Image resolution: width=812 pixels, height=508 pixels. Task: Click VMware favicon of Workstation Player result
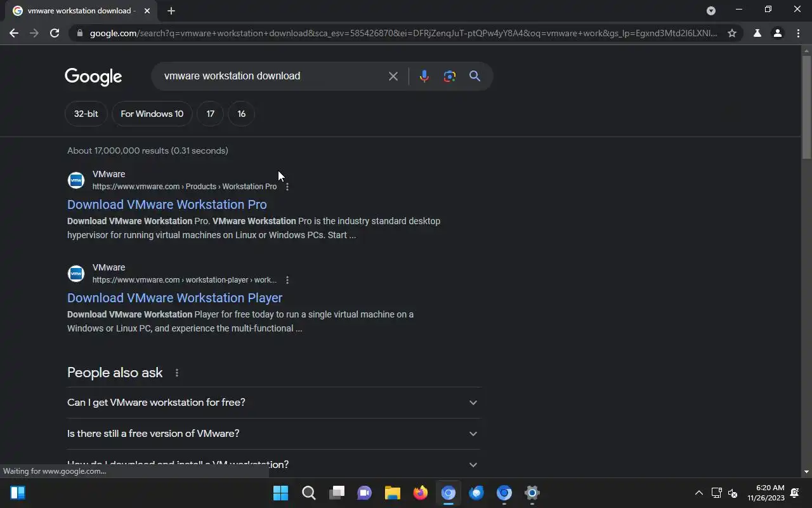tap(76, 274)
